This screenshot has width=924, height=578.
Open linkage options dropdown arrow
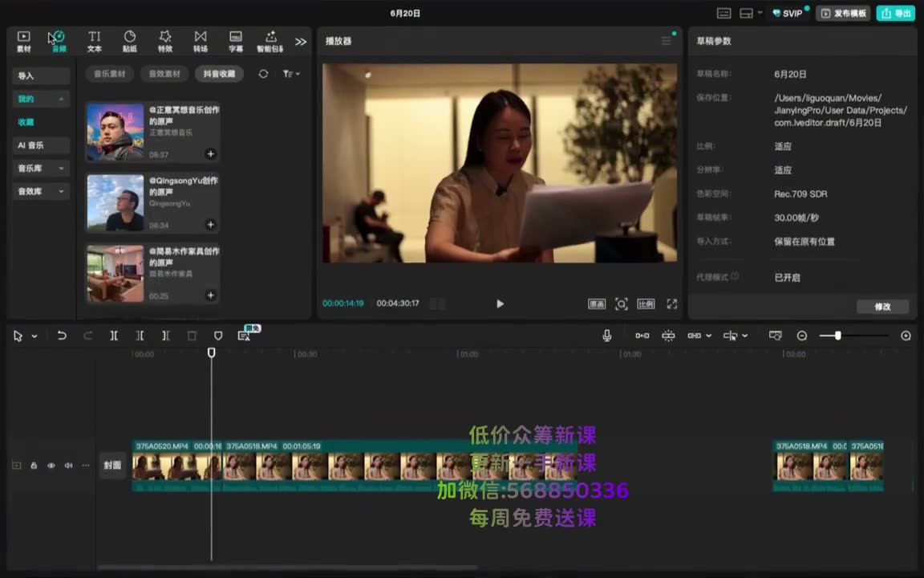point(709,336)
